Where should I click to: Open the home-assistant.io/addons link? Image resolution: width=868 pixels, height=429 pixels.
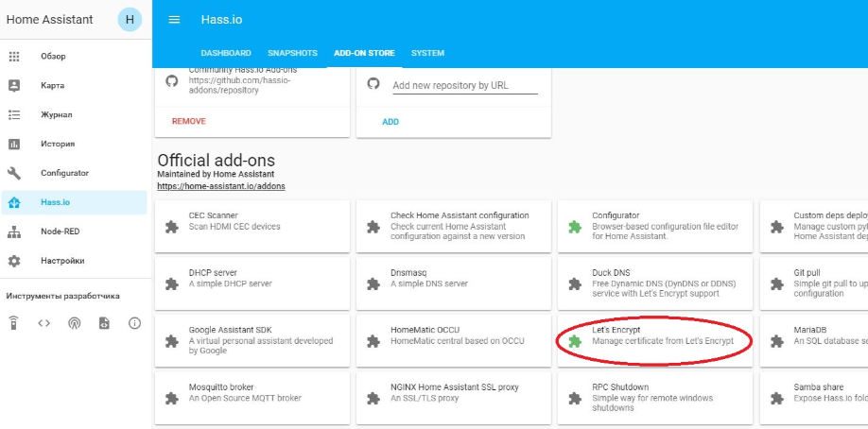(221, 186)
